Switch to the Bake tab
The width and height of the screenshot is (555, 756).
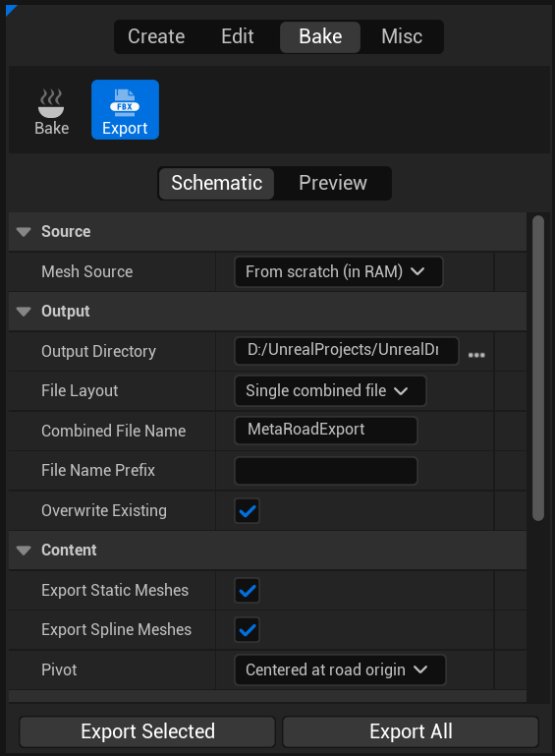point(320,37)
